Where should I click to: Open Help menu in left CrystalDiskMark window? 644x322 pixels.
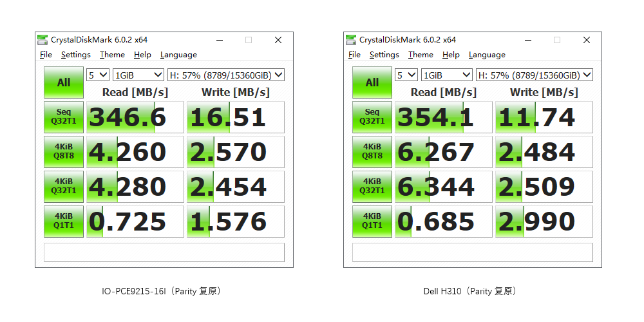[142, 55]
